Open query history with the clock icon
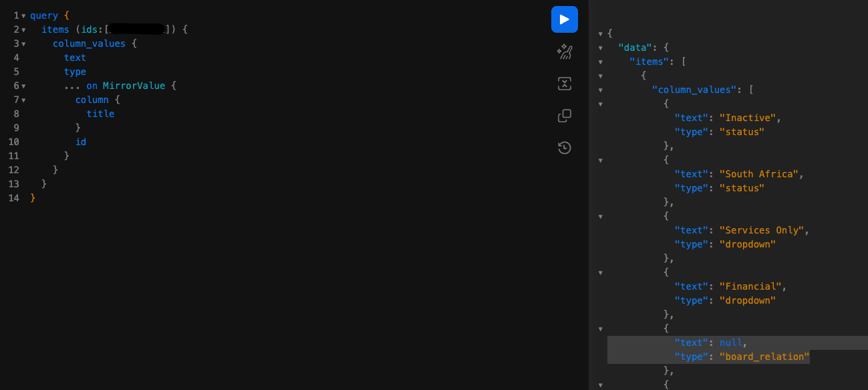Viewport: 868px width, 390px height. click(x=565, y=148)
